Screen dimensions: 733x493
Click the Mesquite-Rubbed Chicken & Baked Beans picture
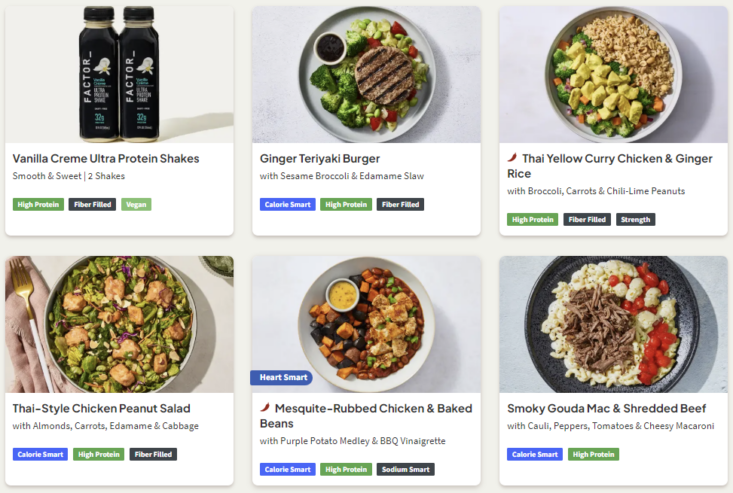click(x=366, y=324)
